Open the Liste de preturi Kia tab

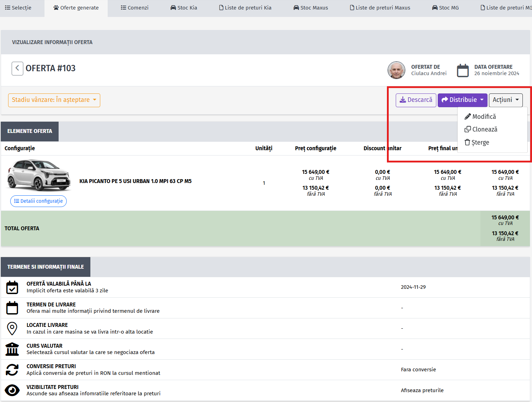[x=245, y=8]
